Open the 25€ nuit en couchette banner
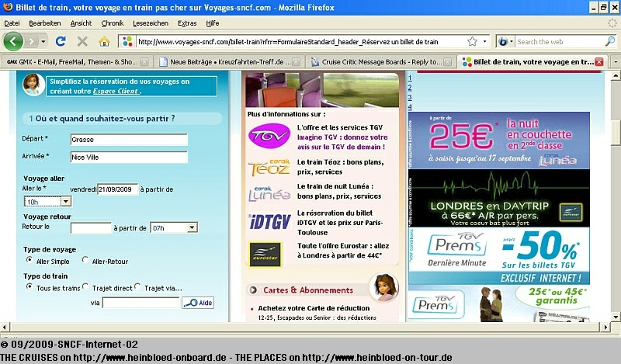Screen dimensions: 621x364 point(498,140)
